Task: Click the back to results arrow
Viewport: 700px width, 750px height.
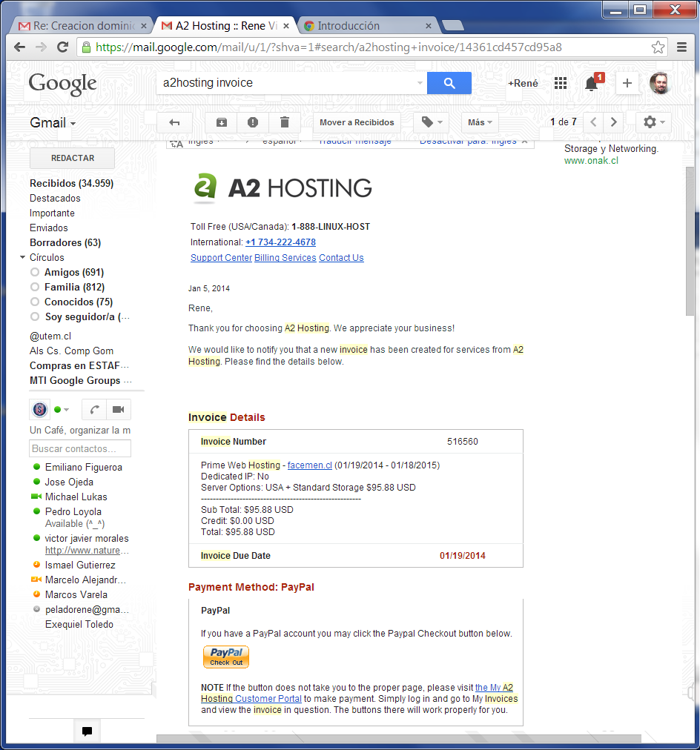Action: click(174, 122)
